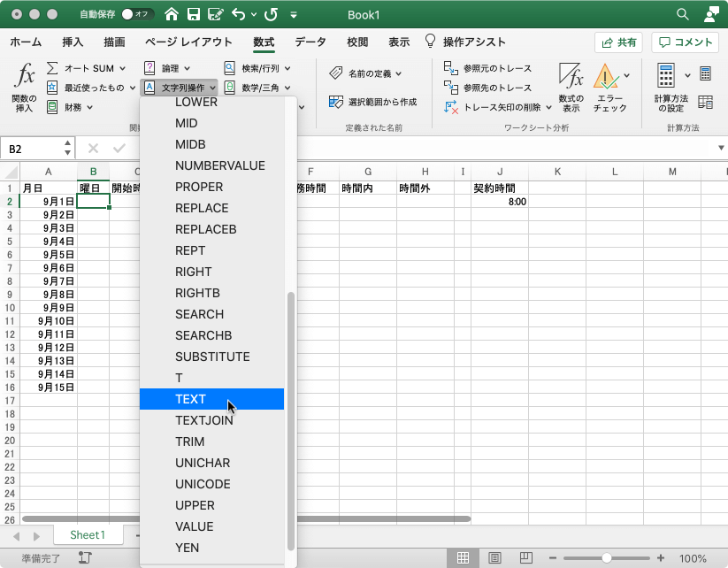Switch to 校閲 tab
Image resolution: width=728 pixels, height=568 pixels.
(357, 42)
